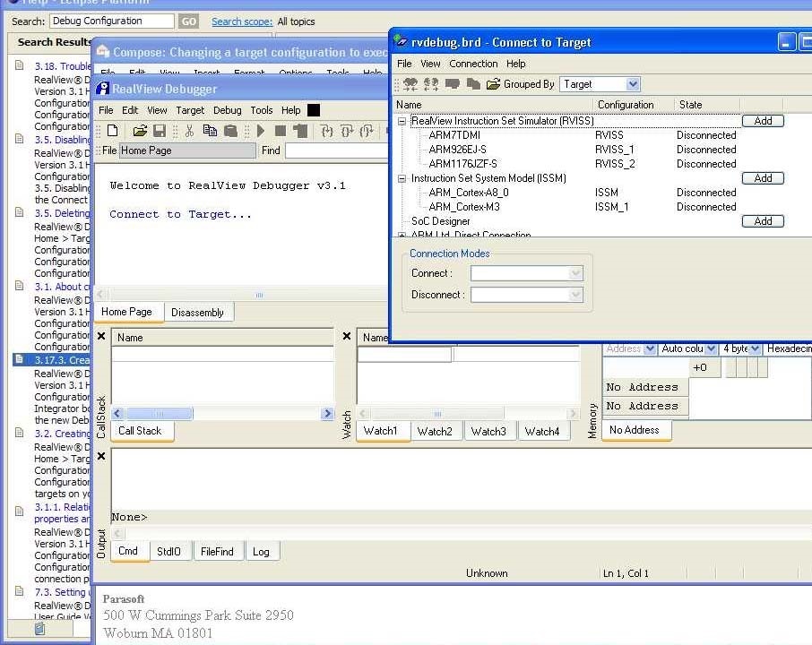Click the Cut scissors icon
The width and height of the screenshot is (812, 645).
click(x=189, y=131)
